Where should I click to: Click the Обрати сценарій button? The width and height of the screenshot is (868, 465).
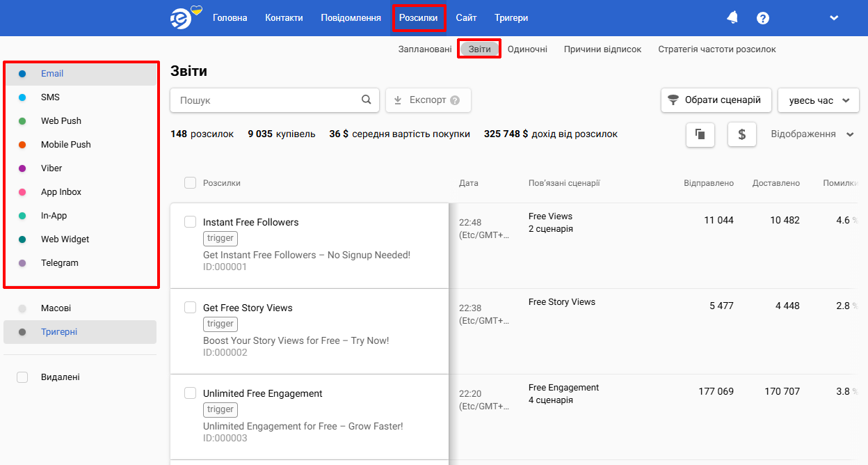716,100
